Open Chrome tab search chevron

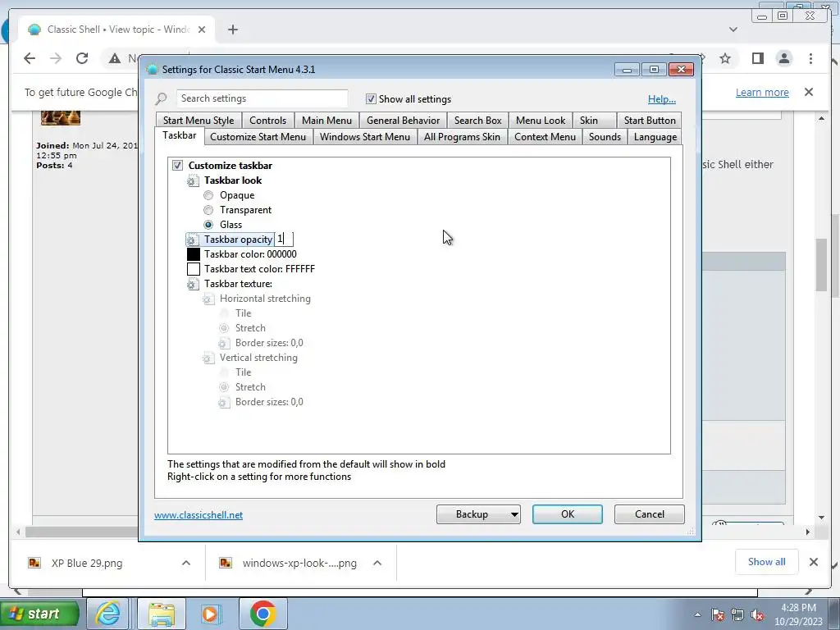(x=733, y=30)
